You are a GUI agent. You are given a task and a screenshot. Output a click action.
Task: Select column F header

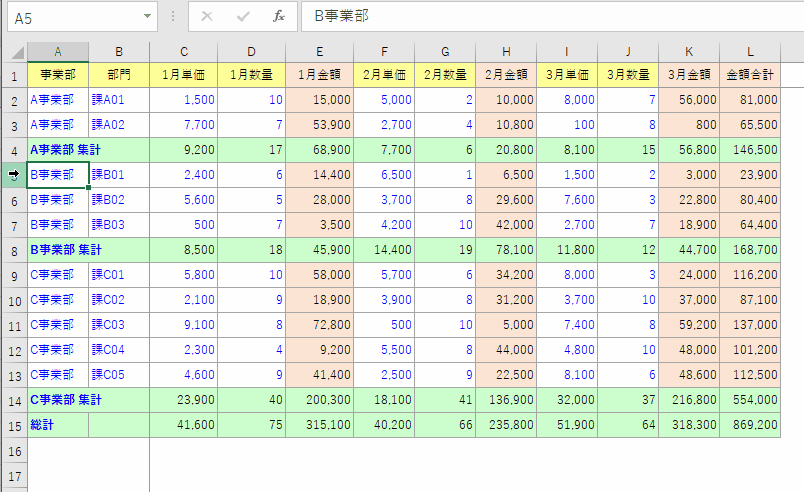pyautogui.click(x=384, y=52)
